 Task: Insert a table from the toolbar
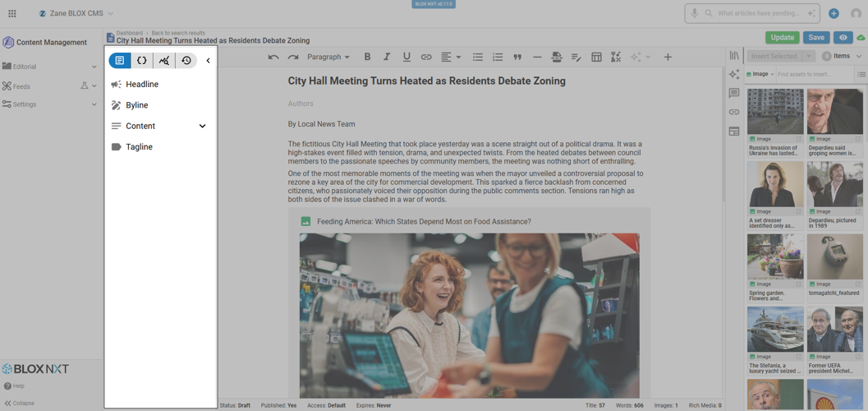596,57
